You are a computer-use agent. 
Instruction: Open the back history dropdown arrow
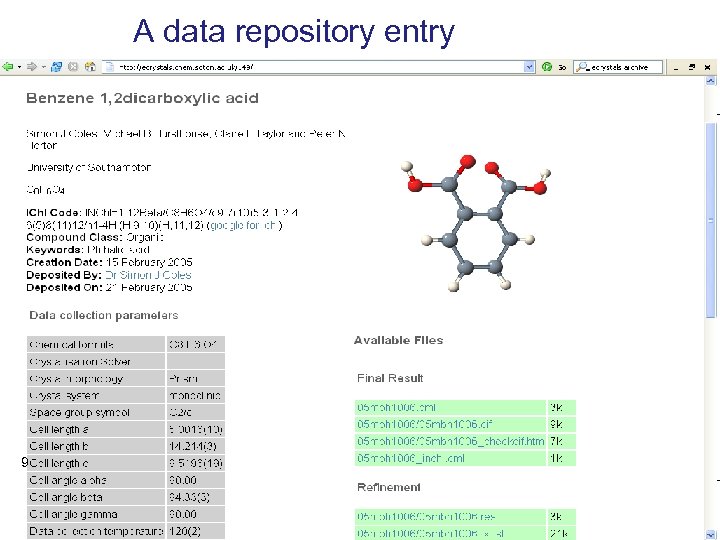(x=19, y=67)
